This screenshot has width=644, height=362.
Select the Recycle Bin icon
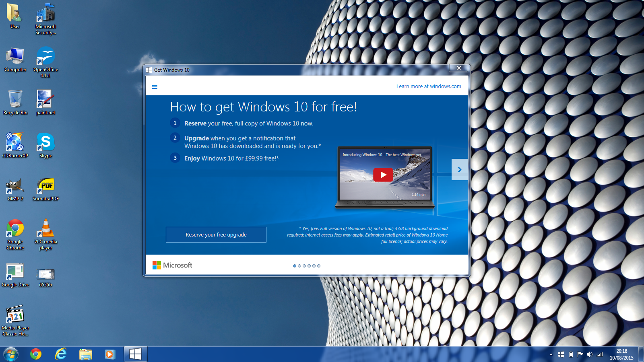[x=15, y=103]
